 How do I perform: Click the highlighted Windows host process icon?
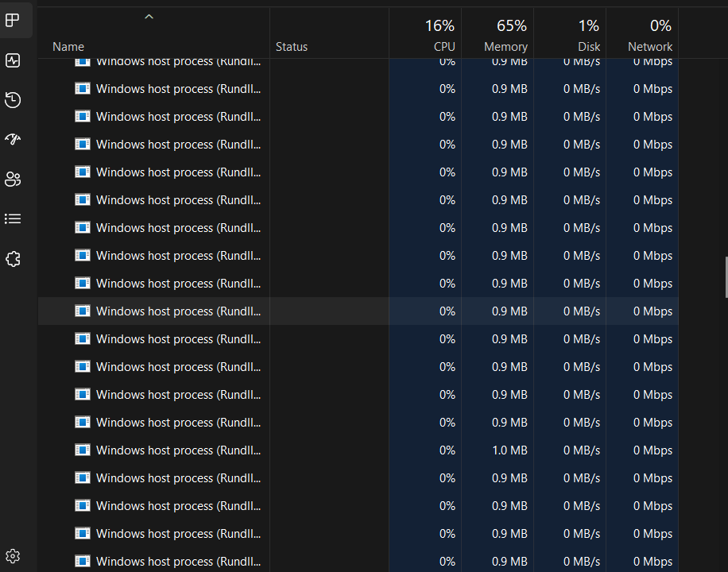83,311
